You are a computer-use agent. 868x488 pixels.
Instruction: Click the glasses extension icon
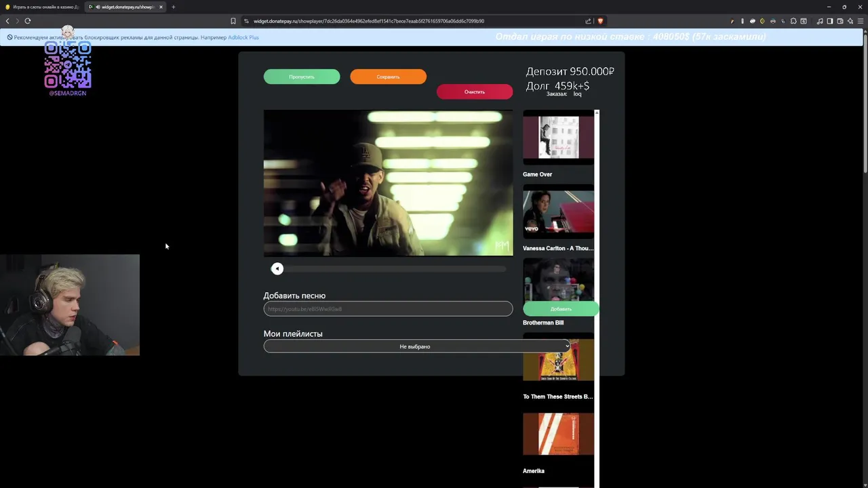tap(773, 21)
